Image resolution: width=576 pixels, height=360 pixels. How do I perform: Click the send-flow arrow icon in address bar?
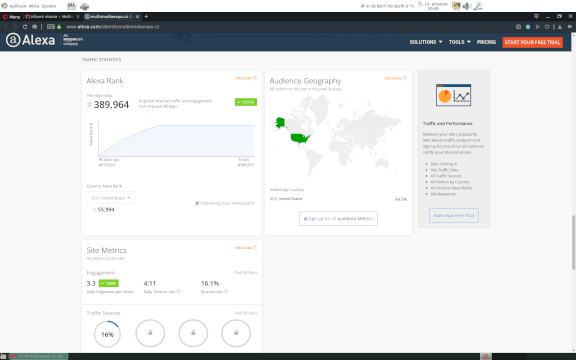tap(537, 26)
